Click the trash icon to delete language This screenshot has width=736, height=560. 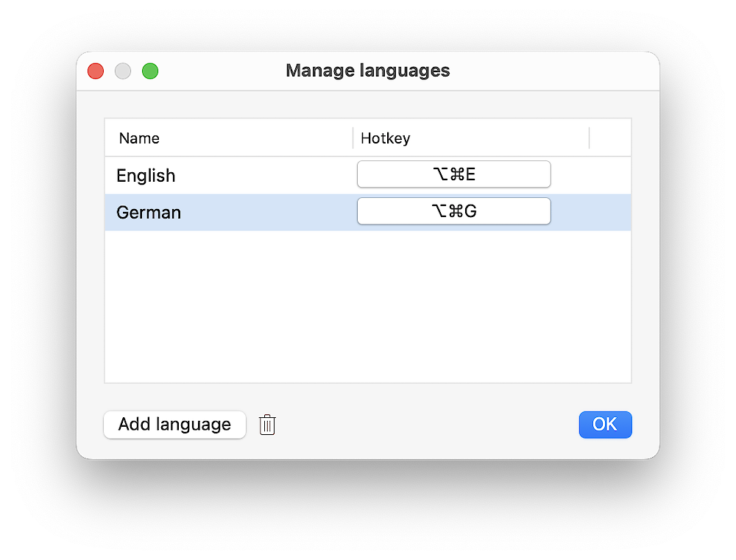[267, 425]
